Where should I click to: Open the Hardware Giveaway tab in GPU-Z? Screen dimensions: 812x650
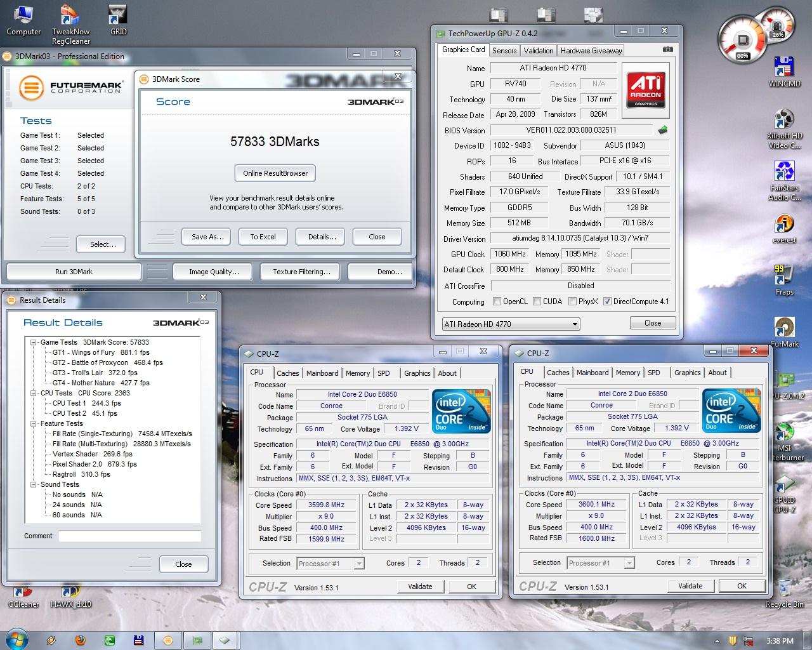tap(591, 51)
